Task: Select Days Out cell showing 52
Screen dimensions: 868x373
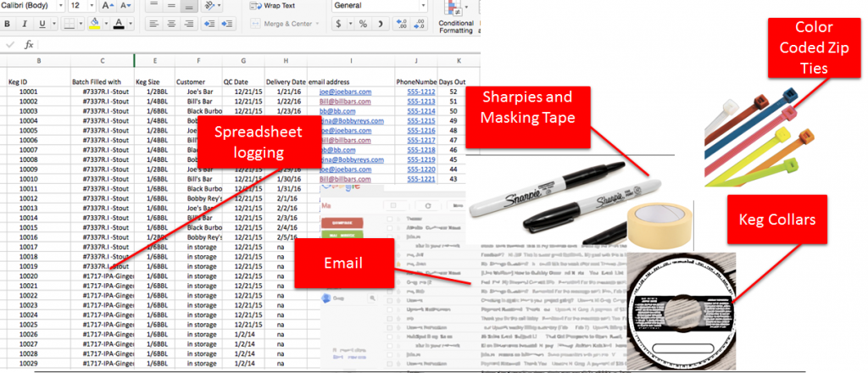Action: [x=459, y=92]
